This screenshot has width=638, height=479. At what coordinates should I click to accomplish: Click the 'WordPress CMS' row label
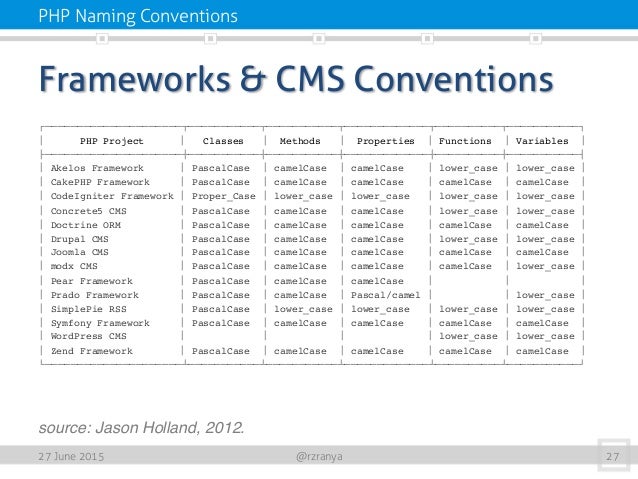coord(89,336)
